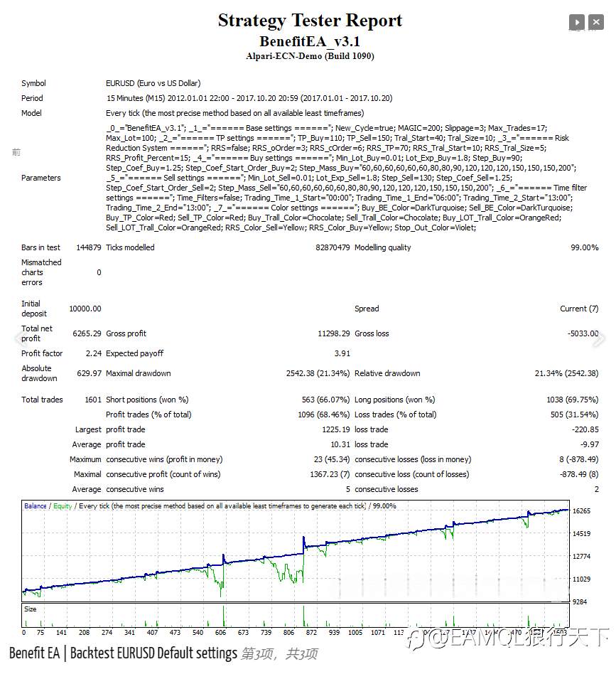
Task: Click the 16265 balance axis value
Action: pyautogui.click(x=581, y=511)
